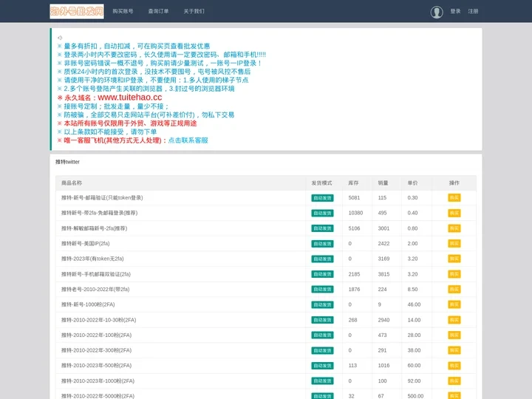Click stock value 5106
532x399 pixels.
[354, 228]
